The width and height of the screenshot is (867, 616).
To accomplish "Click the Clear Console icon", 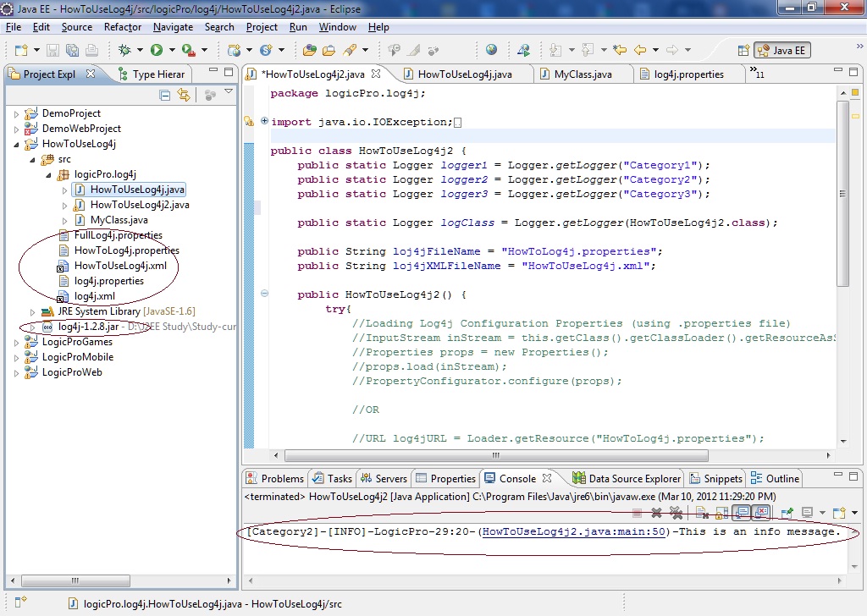I will click(702, 513).
